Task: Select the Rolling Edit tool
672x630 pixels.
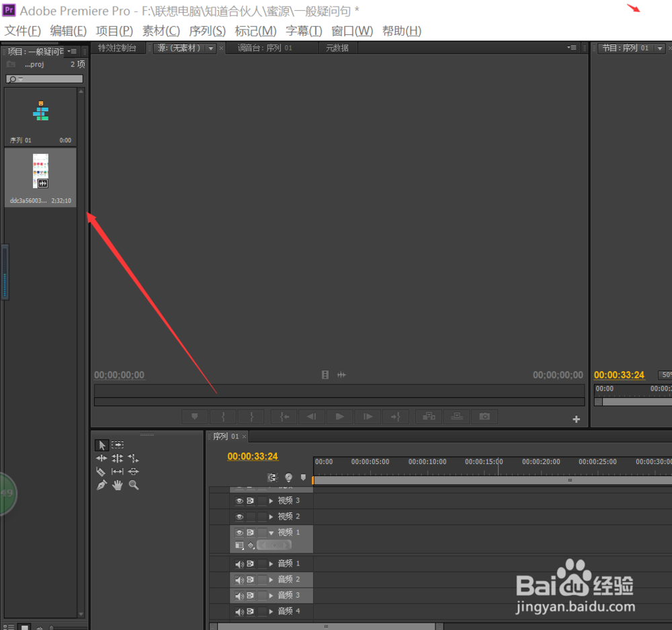Action: [x=118, y=458]
